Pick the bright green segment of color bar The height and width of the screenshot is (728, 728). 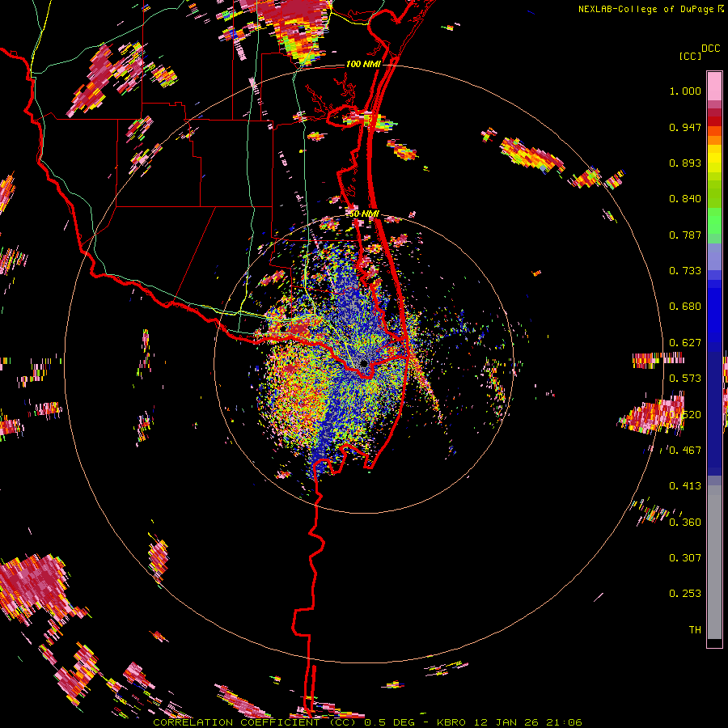(714, 221)
